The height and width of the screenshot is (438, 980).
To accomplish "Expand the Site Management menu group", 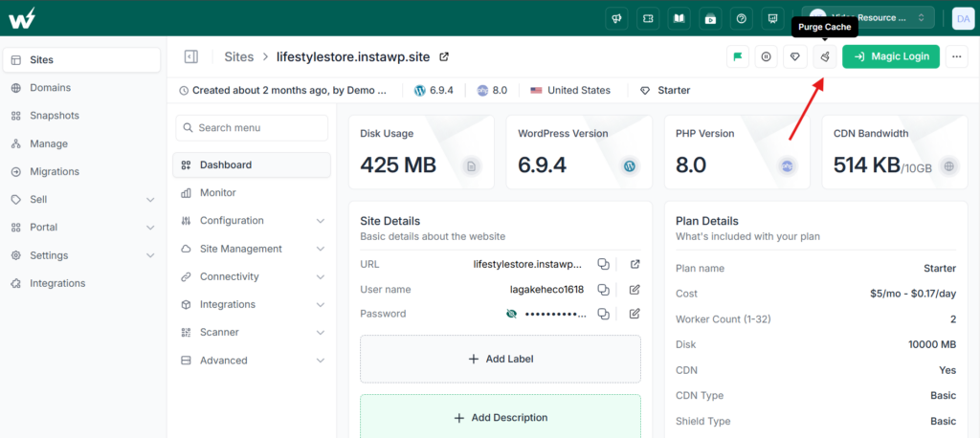I will point(321,249).
